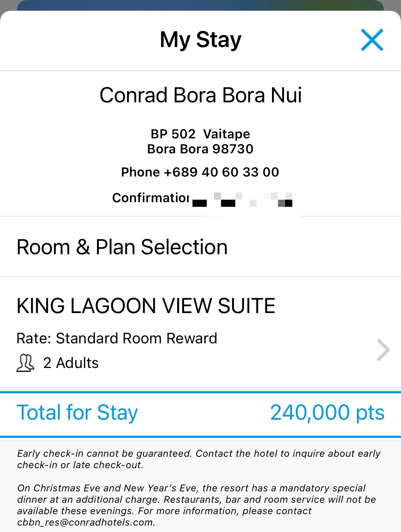
Task: Tap the early check-in notice text
Action: point(199,459)
